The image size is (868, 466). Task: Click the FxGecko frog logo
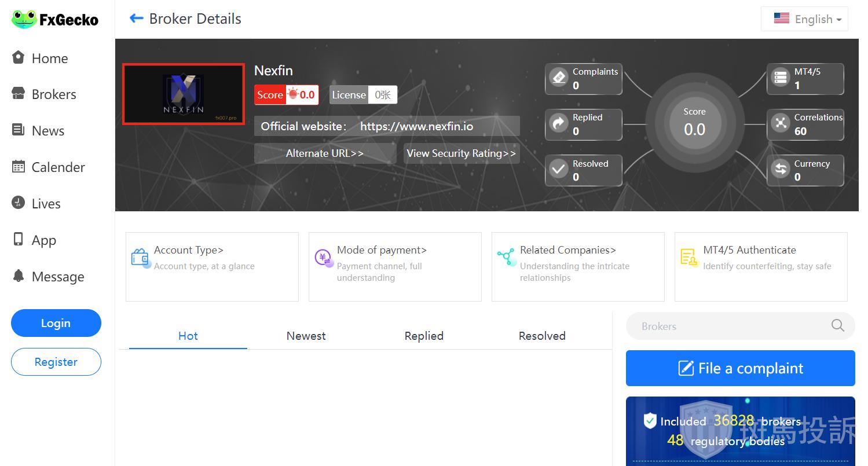click(x=24, y=20)
